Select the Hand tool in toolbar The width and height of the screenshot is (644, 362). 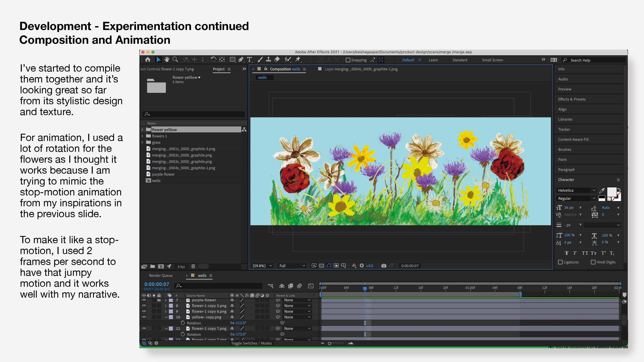coord(167,59)
